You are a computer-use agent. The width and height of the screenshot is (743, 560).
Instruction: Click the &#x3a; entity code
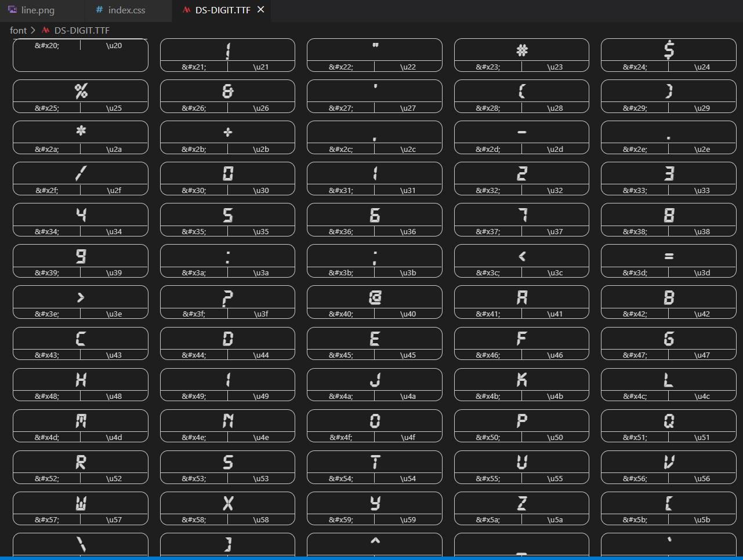194,272
